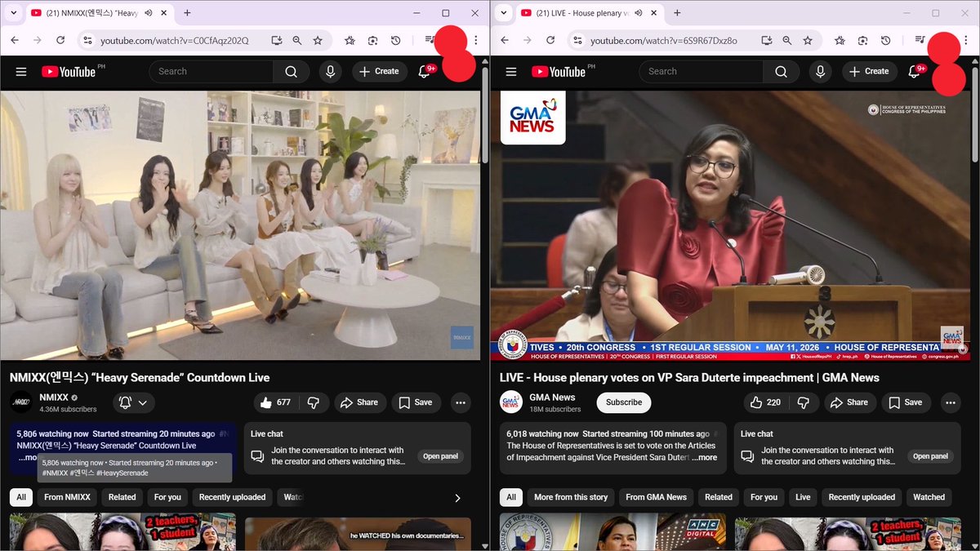Go back in the GMA News browser window
Image resolution: width=980 pixels, height=551 pixels.
tap(505, 41)
